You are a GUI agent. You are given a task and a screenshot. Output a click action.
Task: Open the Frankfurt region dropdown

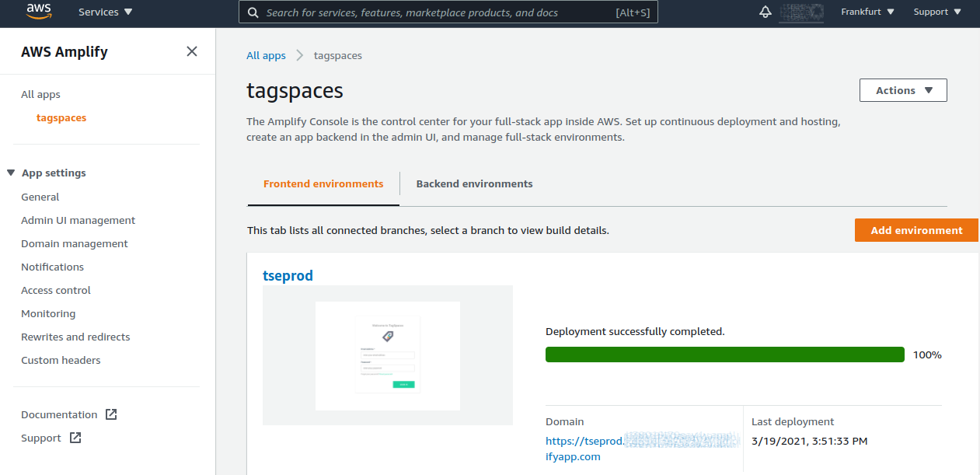[867, 12]
